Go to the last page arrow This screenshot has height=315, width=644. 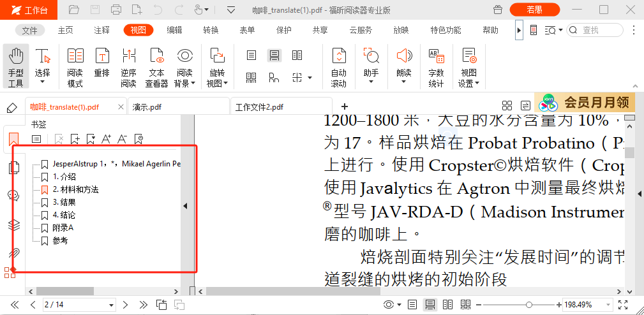point(143,305)
